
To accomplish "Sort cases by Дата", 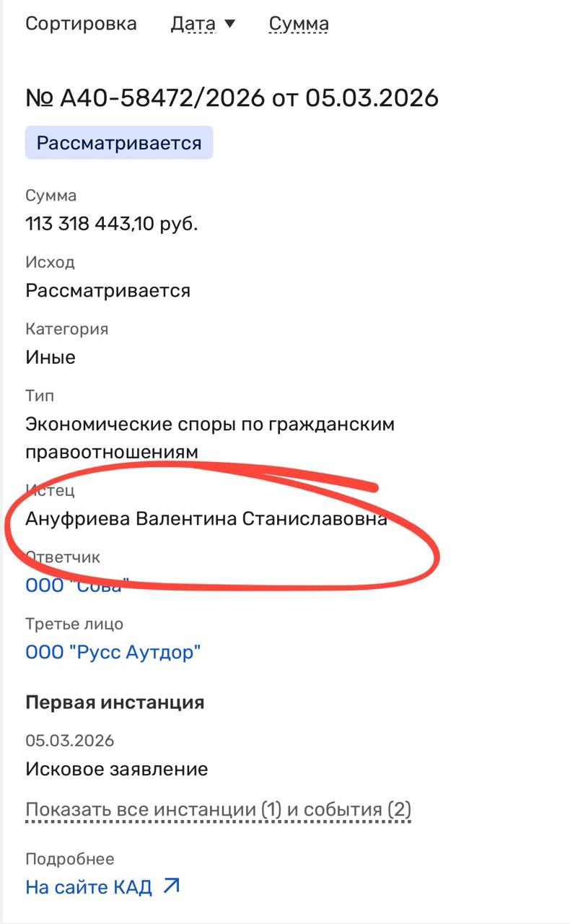I will point(193,24).
